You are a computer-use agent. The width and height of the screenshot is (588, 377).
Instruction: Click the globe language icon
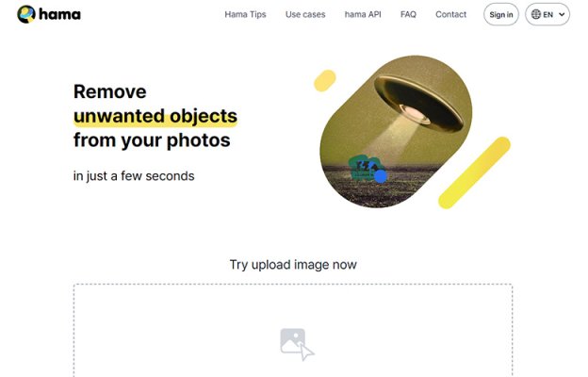pos(536,15)
